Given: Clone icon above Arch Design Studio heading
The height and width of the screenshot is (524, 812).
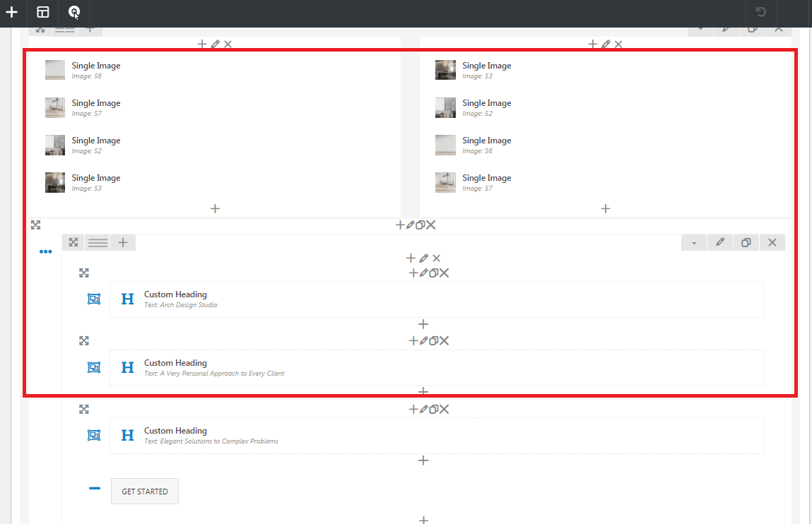Looking at the screenshot, I should [x=433, y=273].
